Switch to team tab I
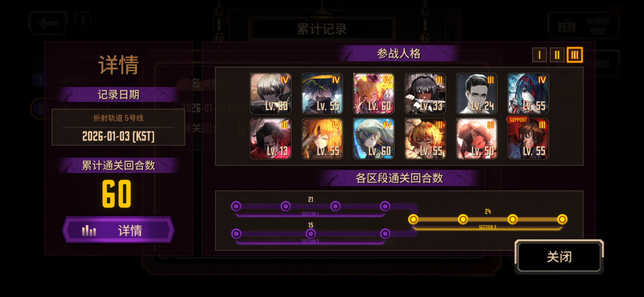The height and width of the screenshot is (297, 644). pos(539,55)
